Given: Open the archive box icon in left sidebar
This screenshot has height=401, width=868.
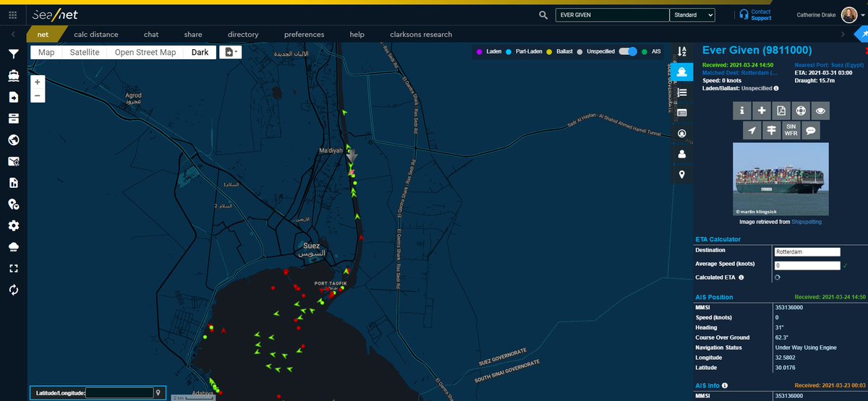Looking at the screenshot, I should coord(13,118).
